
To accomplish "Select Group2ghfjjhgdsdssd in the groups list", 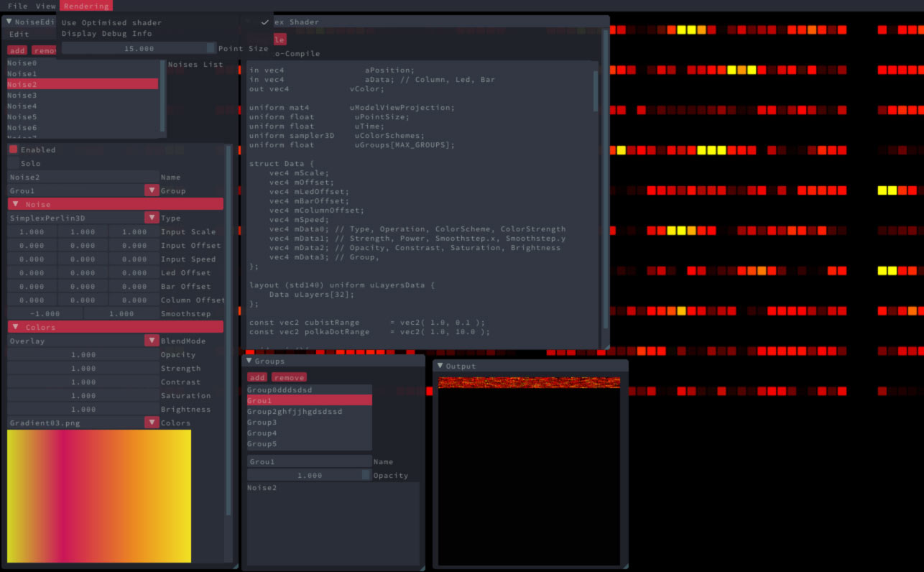I will click(x=309, y=411).
